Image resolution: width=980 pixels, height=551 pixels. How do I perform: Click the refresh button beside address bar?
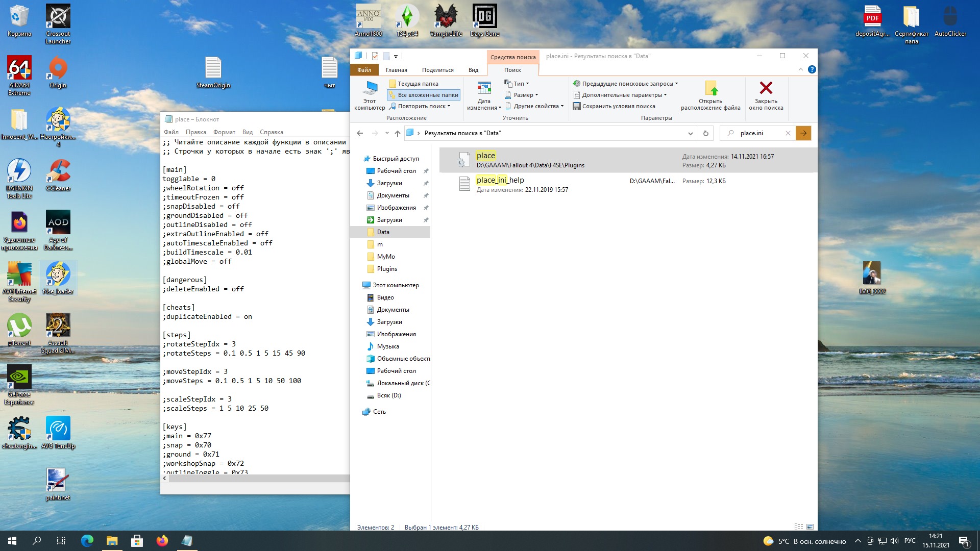click(706, 133)
